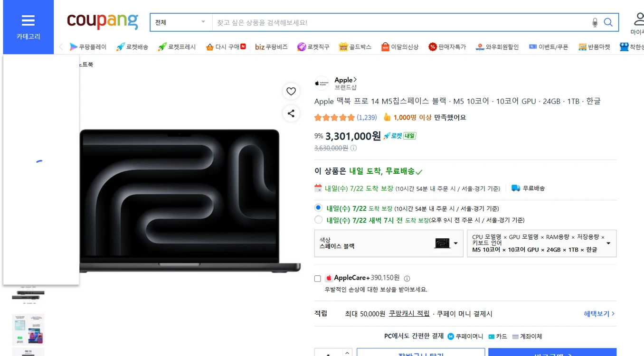The width and height of the screenshot is (644, 356).
Task: Open 반품마켓 in navigation bar
Action: coord(594,47)
